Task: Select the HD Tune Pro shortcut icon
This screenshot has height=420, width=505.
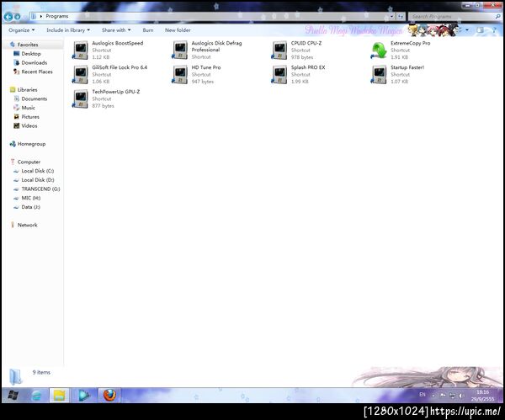Action: pos(180,74)
